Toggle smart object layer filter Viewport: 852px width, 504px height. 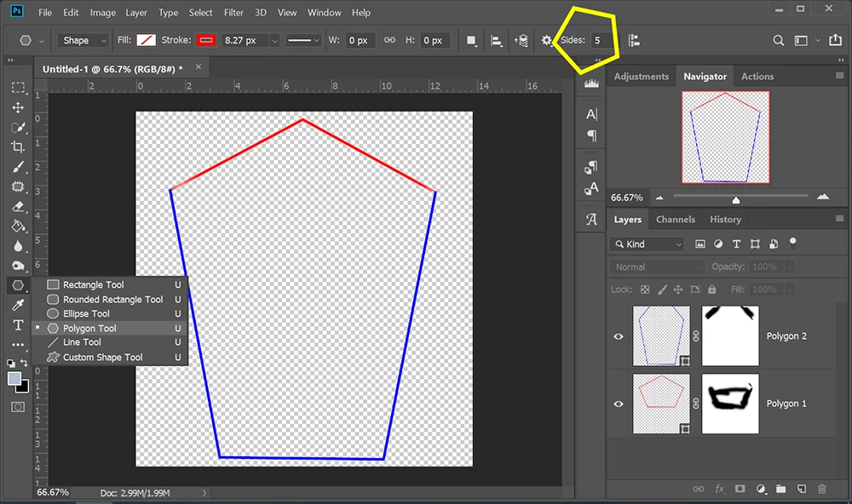(x=774, y=243)
